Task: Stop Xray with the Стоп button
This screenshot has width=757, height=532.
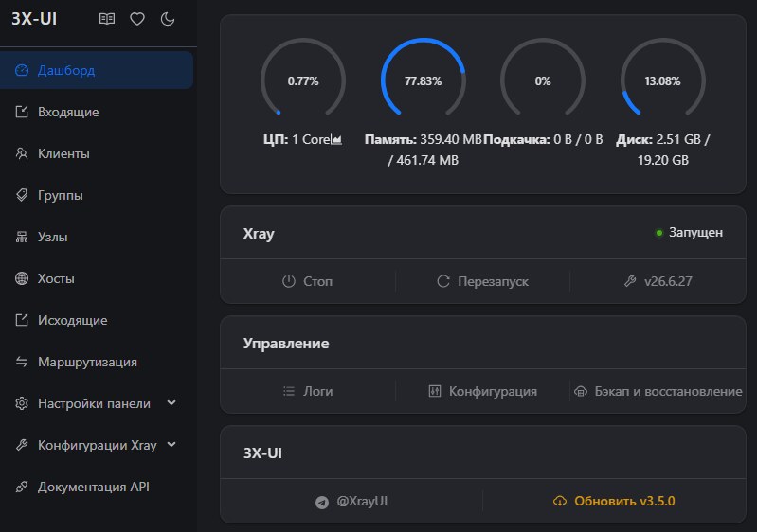Action: [x=308, y=281]
